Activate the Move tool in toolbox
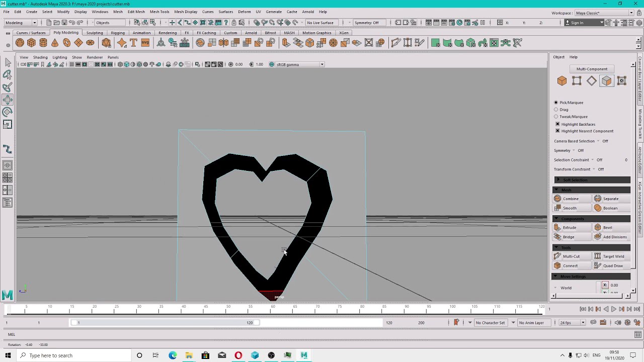This screenshot has height=362, width=644. (8, 100)
